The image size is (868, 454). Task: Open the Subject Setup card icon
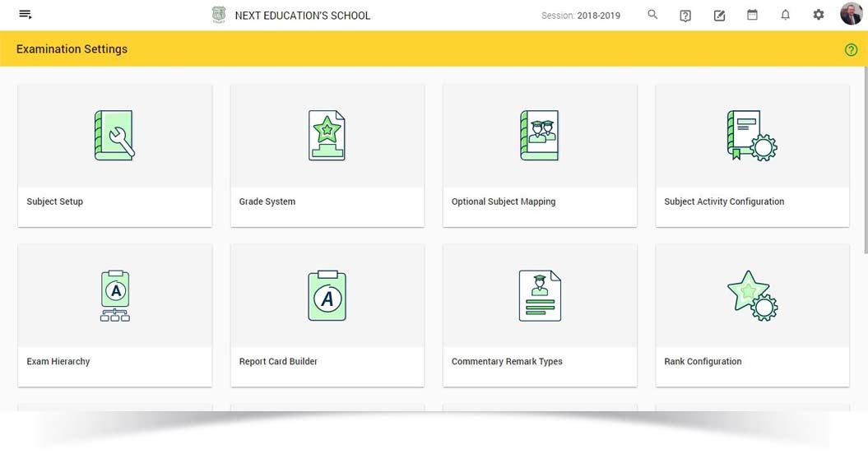pyautogui.click(x=114, y=135)
